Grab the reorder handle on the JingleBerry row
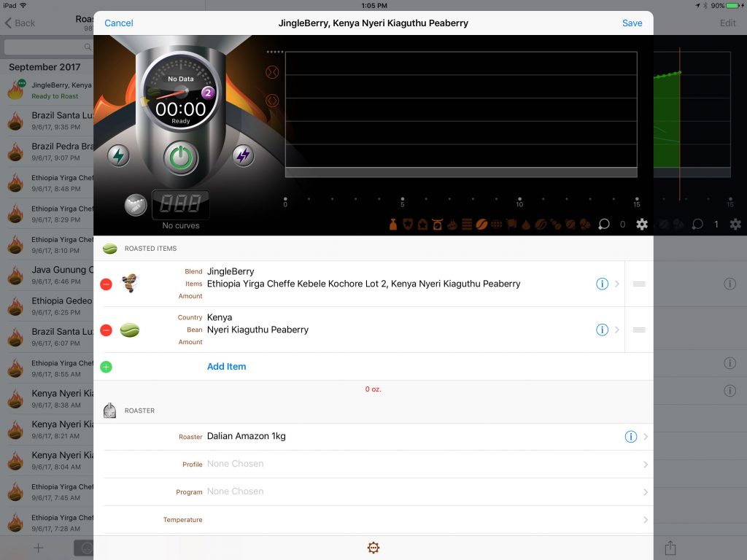This screenshot has height=560, width=747. coord(639,284)
